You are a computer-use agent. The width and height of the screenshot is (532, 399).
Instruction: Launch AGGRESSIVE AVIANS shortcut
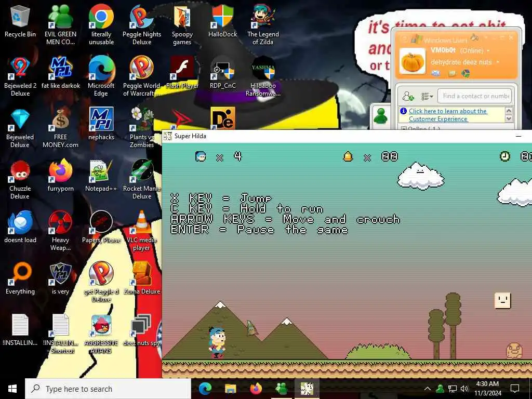(101, 334)
